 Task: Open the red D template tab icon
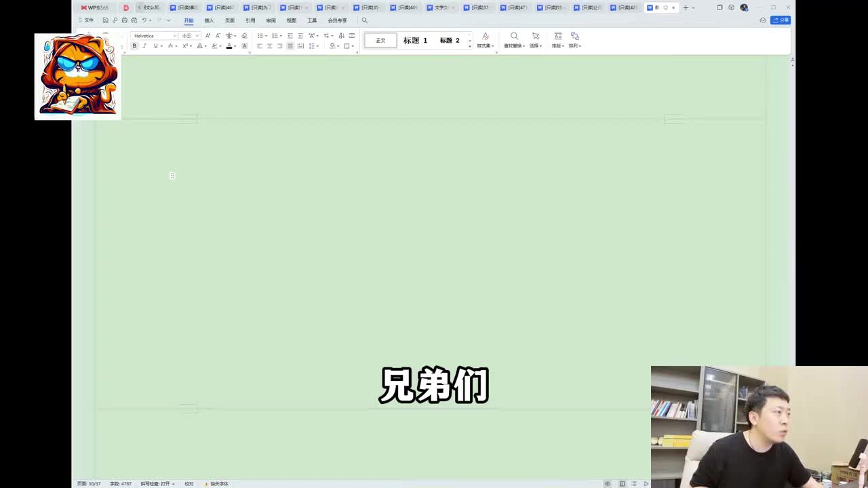125,7
